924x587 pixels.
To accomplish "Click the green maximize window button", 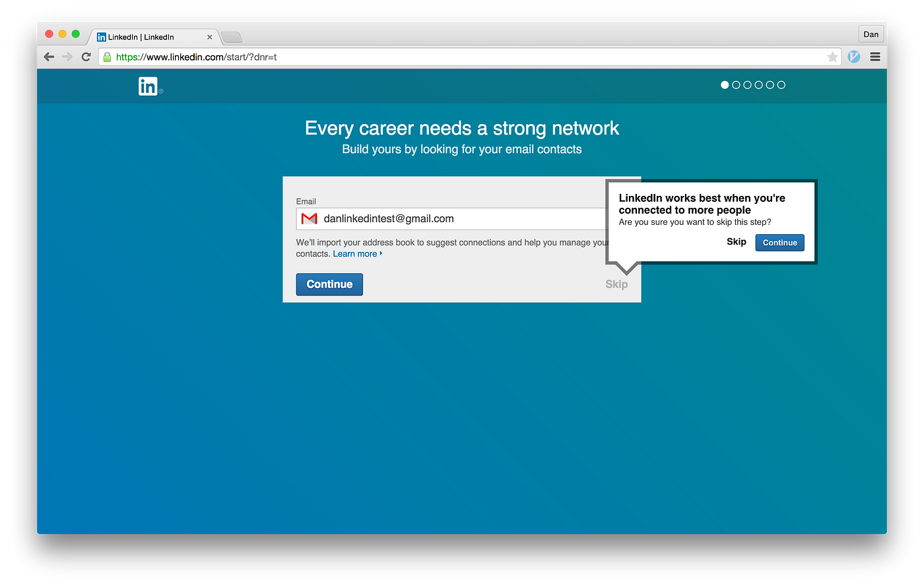I will [x=75, y=34].
